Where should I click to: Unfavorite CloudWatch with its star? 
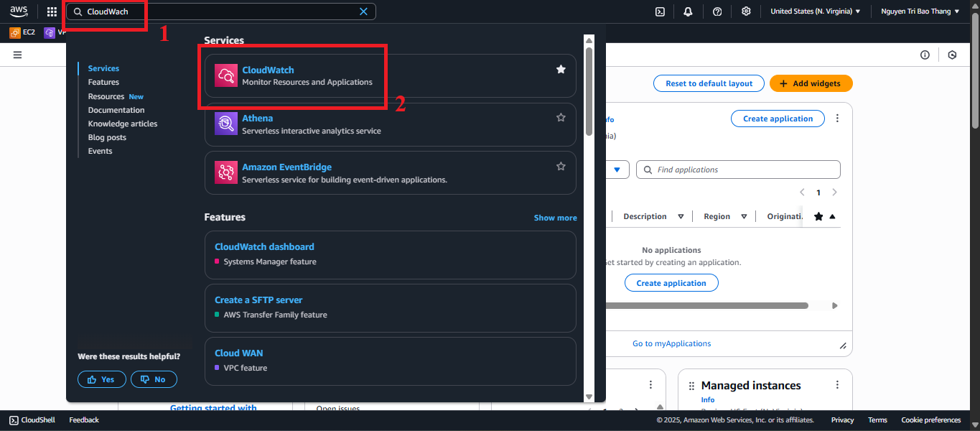point(561,69)
